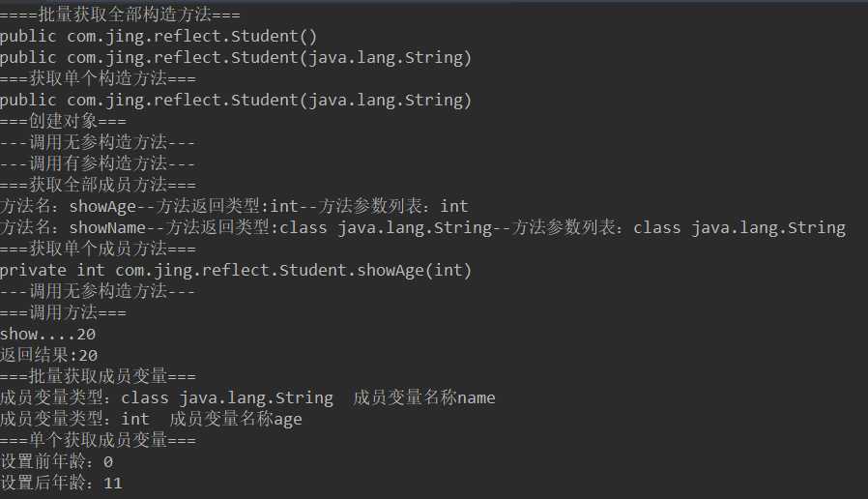Click the private int showAge(int) line

[236, 270]
